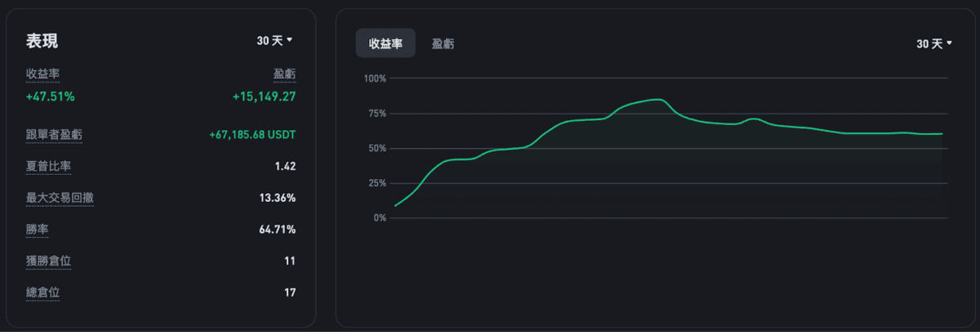This screenshot has width=980, height=332.
Task: Click the 勝率 label
Action: click(x=37, y=230)
